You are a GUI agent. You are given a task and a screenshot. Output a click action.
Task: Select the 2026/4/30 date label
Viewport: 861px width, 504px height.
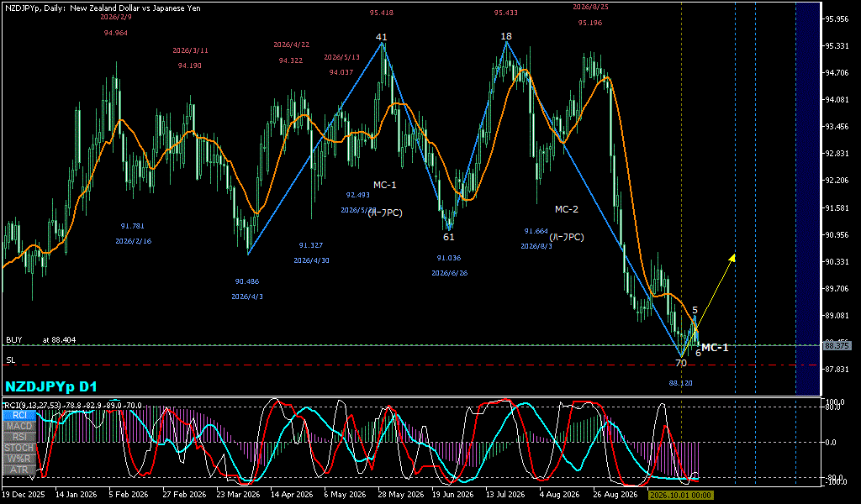tap(311, 260)
